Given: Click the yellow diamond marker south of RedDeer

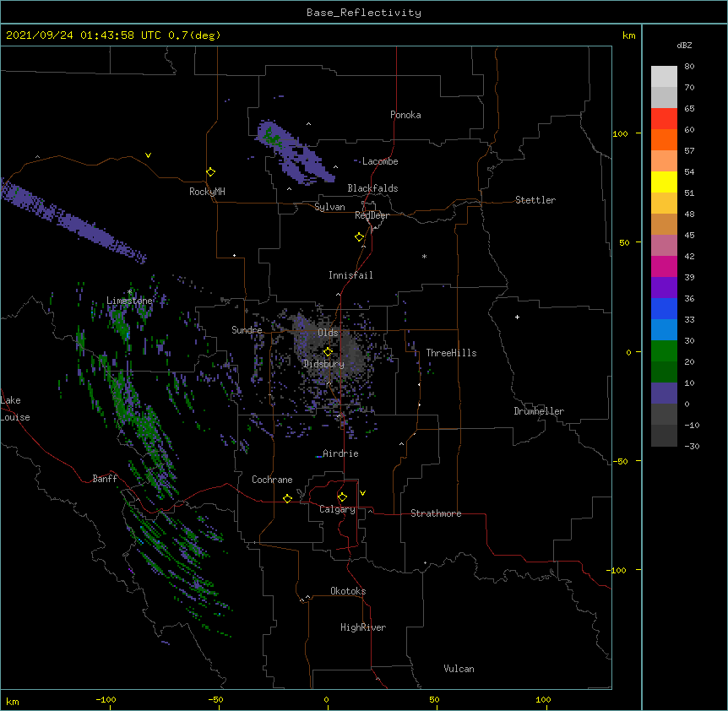Looking at the screenshot, I should coord(360,237).
